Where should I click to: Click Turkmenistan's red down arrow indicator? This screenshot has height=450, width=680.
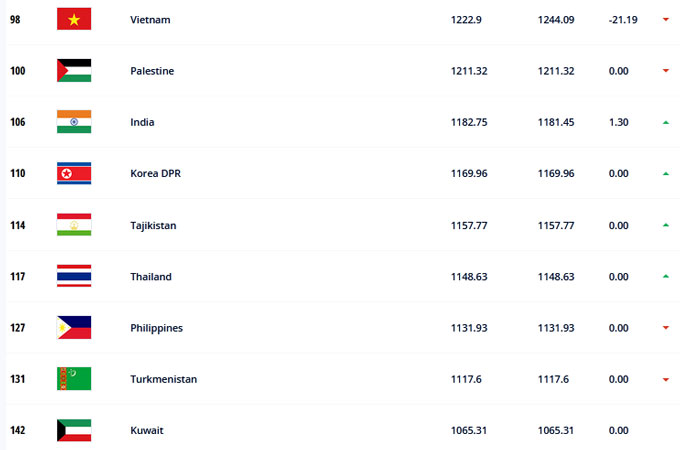pyautogui.click(x=666, y=379)
